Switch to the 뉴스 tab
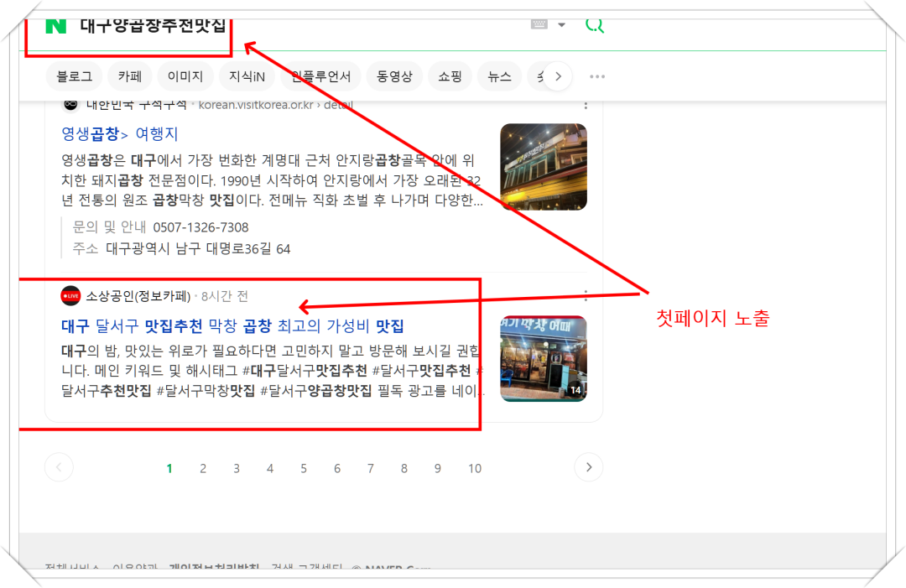The height and width of the screenshot is (588, 906). pyautogui.click(x=500, y=76)
